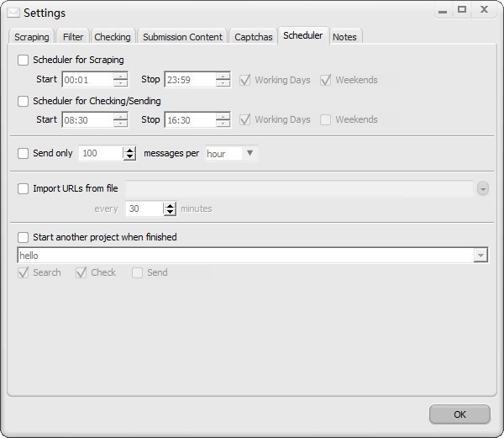The image size is (504, 438).
Task: Click the OK button
Action: tap(459, 414)
